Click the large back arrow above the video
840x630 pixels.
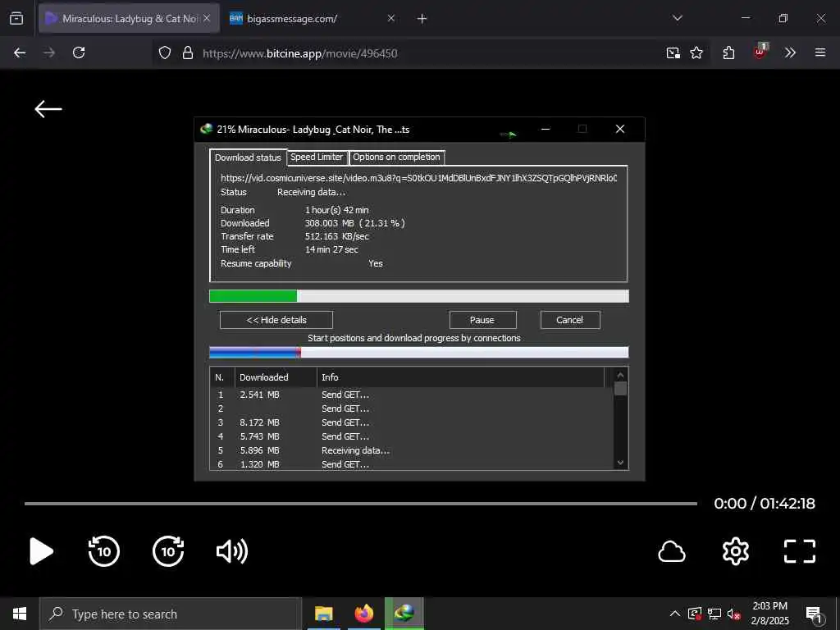coord(48,109)
